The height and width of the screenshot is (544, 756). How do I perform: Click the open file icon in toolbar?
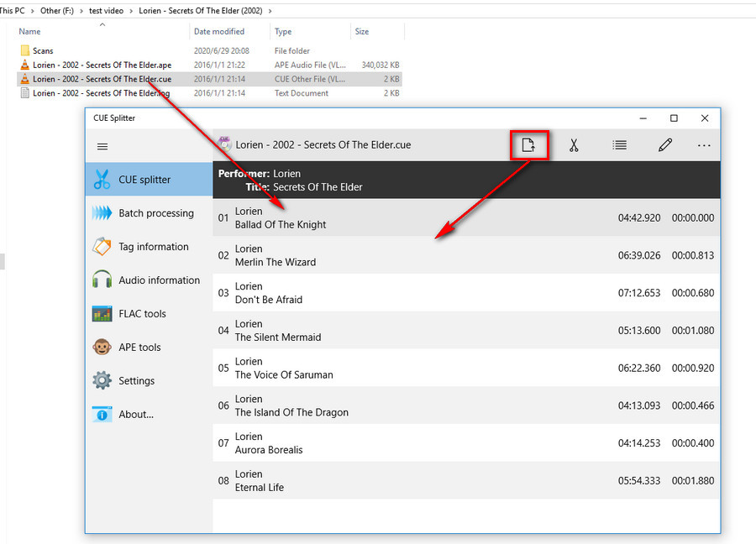point(528,145)
